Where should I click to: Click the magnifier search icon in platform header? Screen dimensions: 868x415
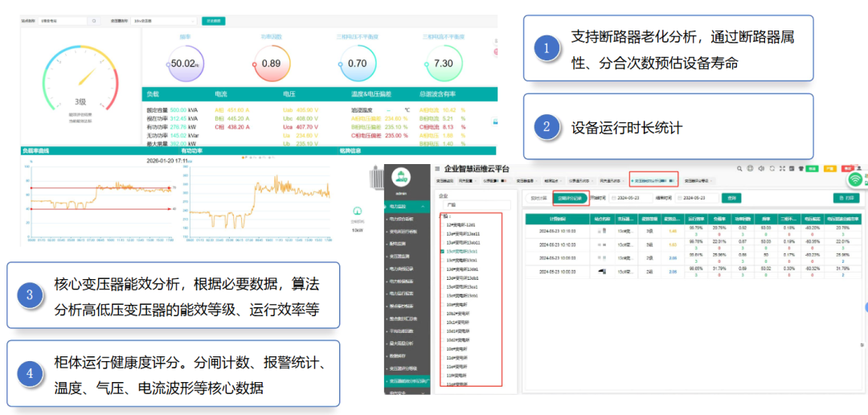[739, 168]
